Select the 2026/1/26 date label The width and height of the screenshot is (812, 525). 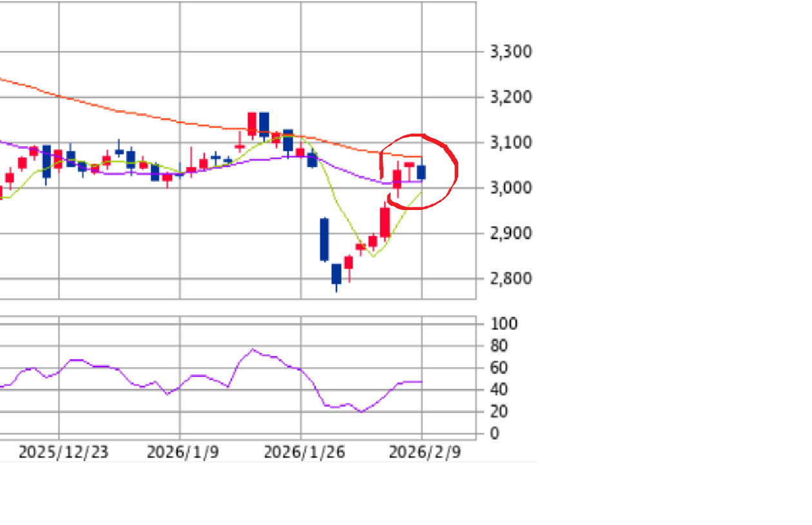click(x=304, y=452)
